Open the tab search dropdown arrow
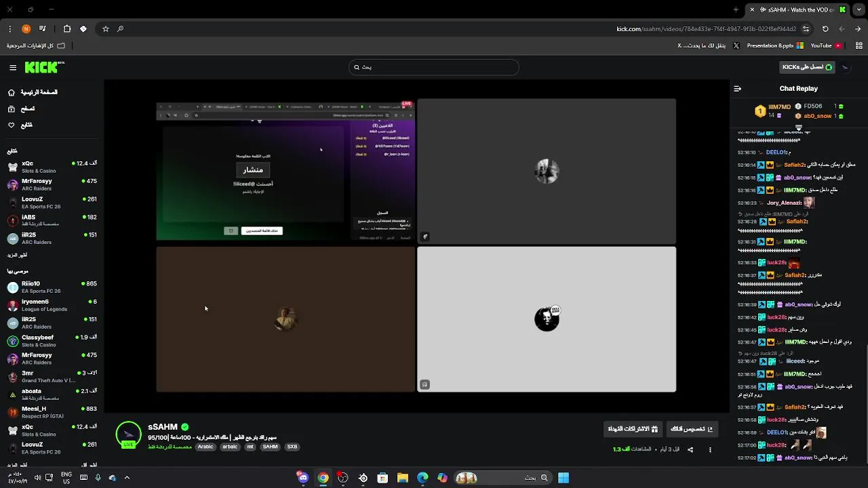The image size is (868, 488). (859, 9)
